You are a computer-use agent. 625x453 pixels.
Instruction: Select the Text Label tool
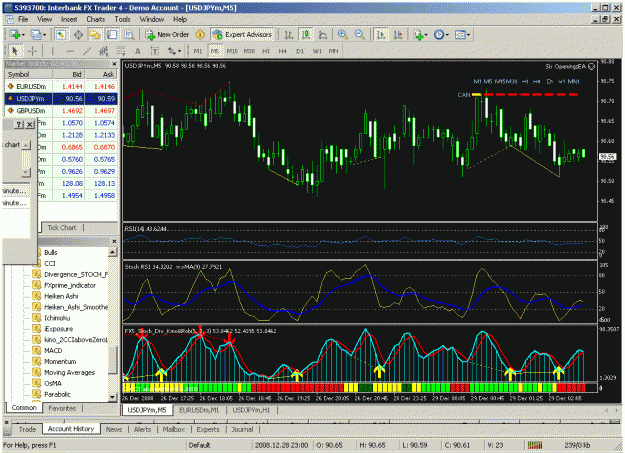pyautogui.click(x=155, y=51)
